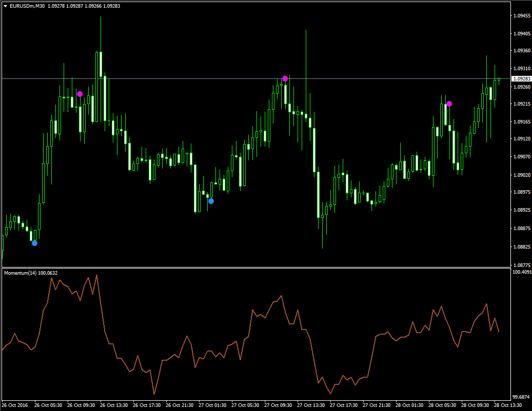This screenshot has height=411, width=532.
Task: Click the 1.09215 price scale label
Action: click(x=522, y=104)
